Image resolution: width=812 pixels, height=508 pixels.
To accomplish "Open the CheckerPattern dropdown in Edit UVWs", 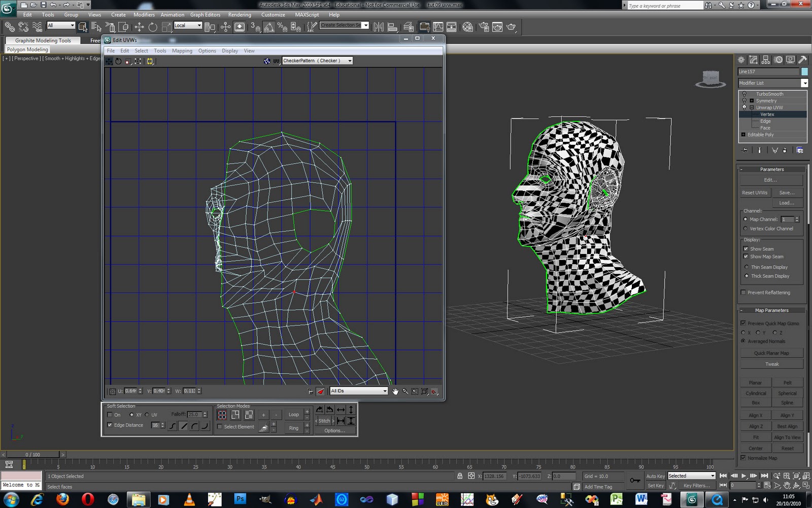I will tap(349, 60).
